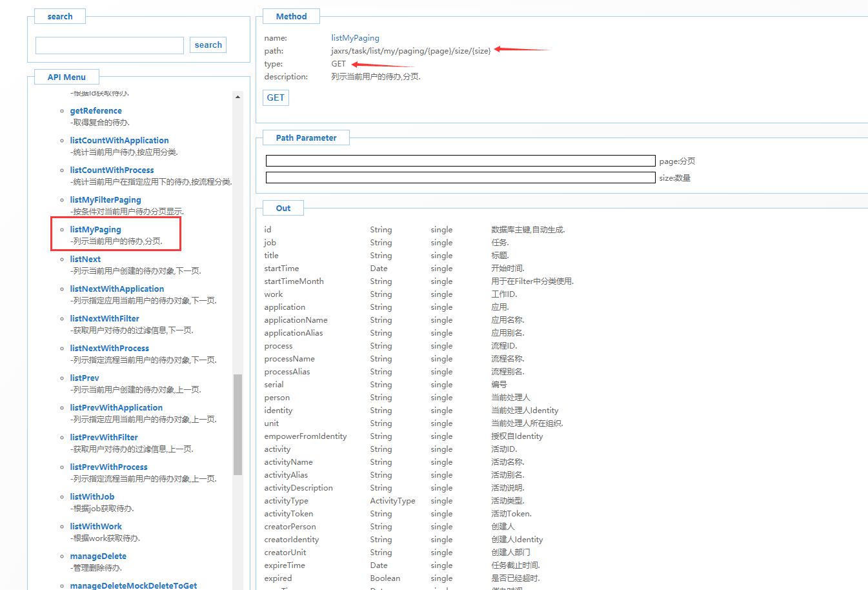Open getReference API link

click(x=96, y=111)
